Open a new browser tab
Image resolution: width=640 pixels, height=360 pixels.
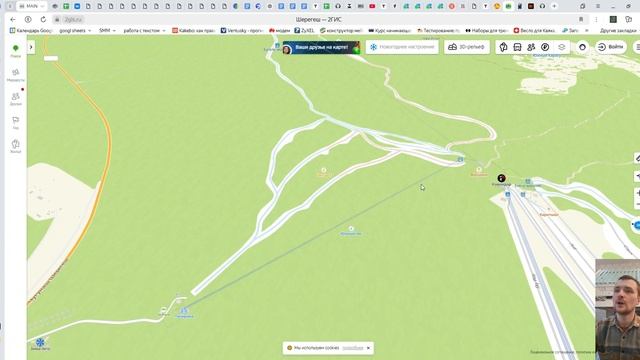click(x=554, y=6)
